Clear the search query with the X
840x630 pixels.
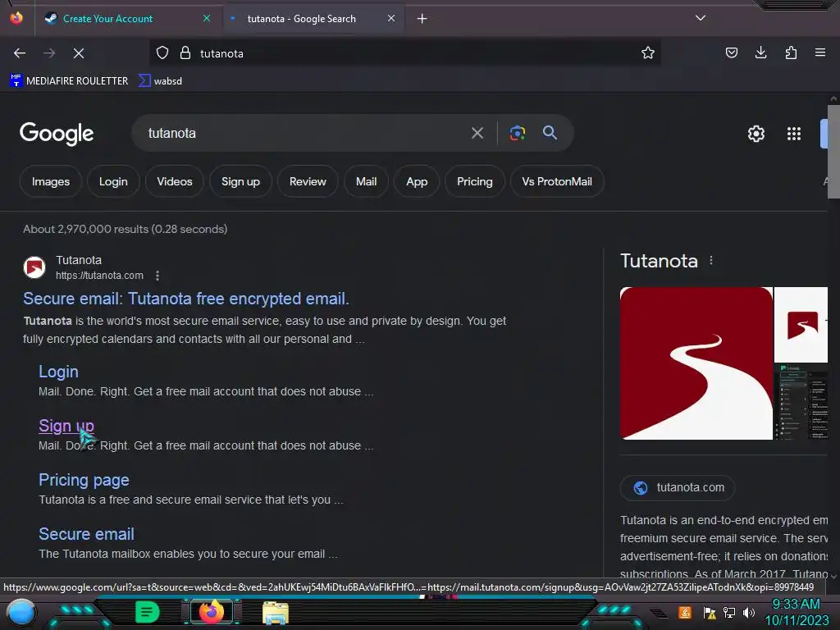477,133
